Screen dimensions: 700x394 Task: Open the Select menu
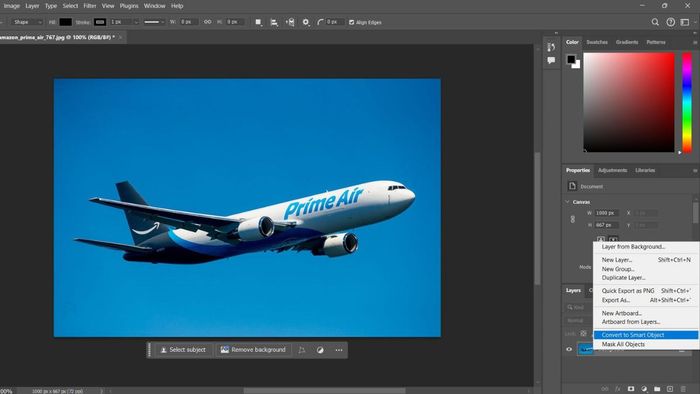[70, 6]
